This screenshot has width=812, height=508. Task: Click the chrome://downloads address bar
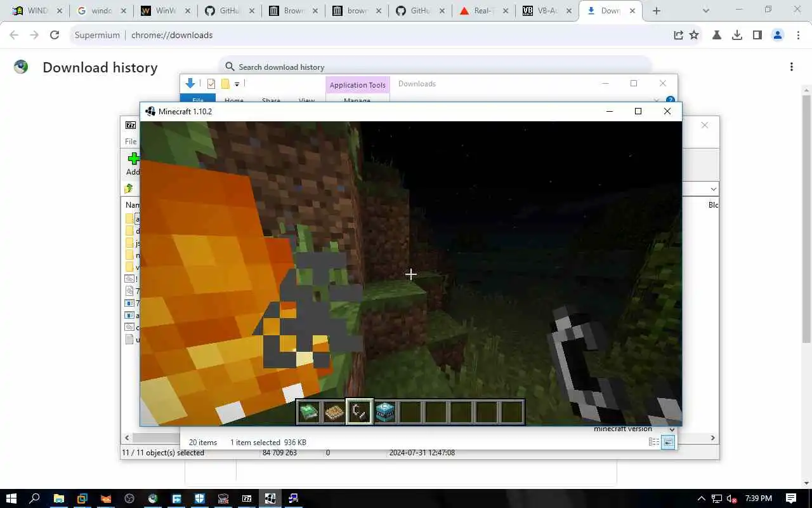coord(367,35)
